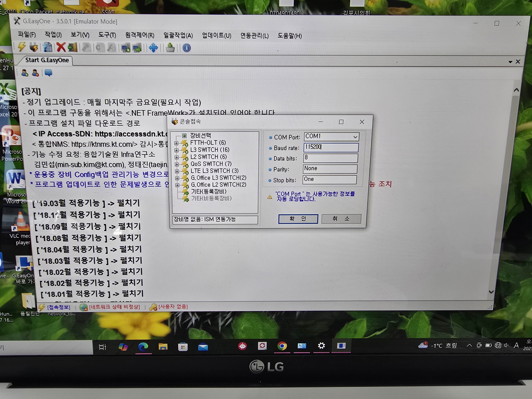Click the document list toolbar icon
This screenshot has height=399, width=532.
[x=48, y=47]
